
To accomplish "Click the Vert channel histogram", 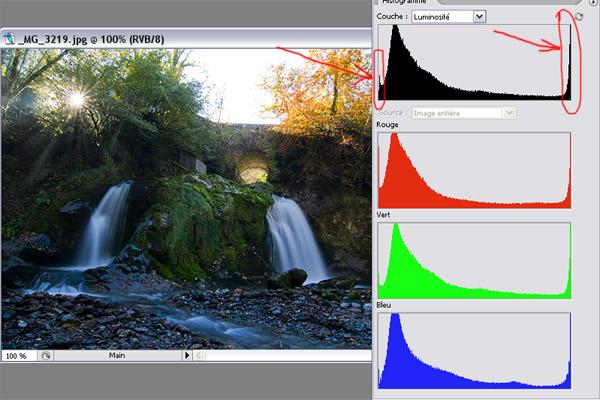I will (474, 260).
